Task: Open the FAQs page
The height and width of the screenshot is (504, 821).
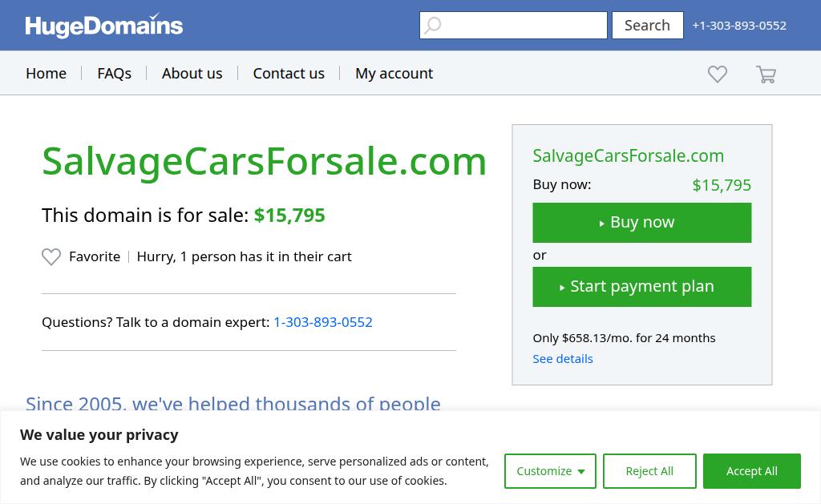Action: pyautogui.click(x=114, y=73)
